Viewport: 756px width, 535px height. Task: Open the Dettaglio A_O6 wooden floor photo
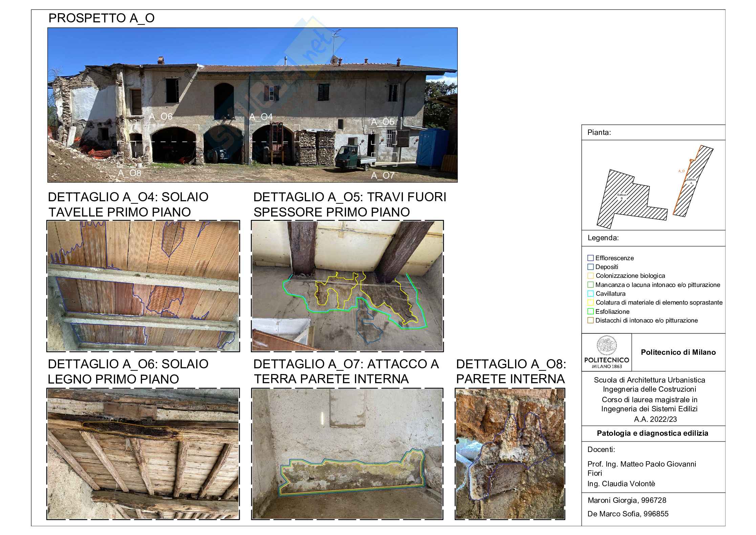(x=143, y=453)
